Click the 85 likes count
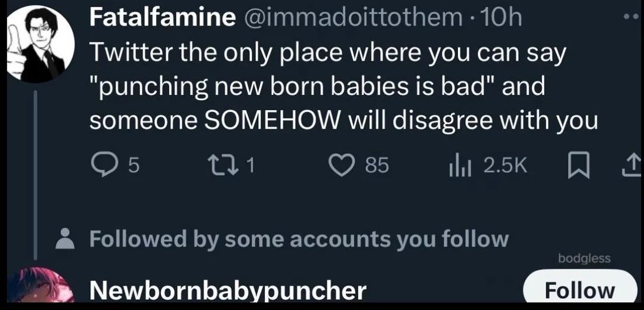644x310 pixels. click(x=377, y=166)
